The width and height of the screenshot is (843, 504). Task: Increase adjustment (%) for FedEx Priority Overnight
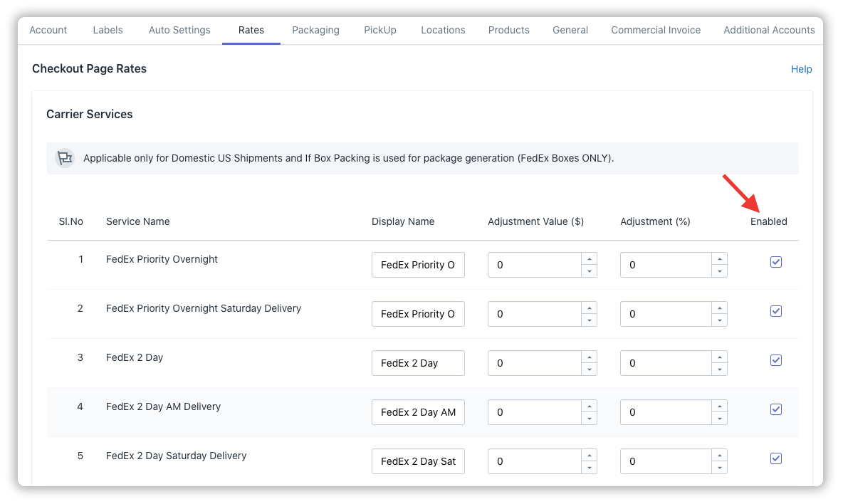click(719, 259)
